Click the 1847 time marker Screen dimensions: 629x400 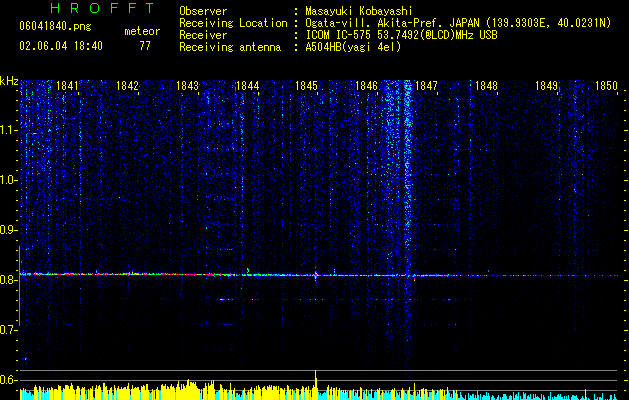pos(426,86)
